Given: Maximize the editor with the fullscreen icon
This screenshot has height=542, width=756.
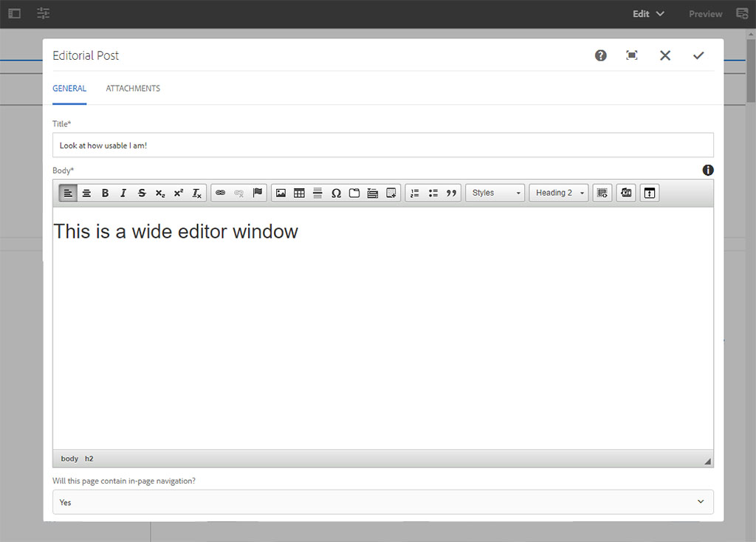Looking at the screenshot, I should (x=632, y=55).
